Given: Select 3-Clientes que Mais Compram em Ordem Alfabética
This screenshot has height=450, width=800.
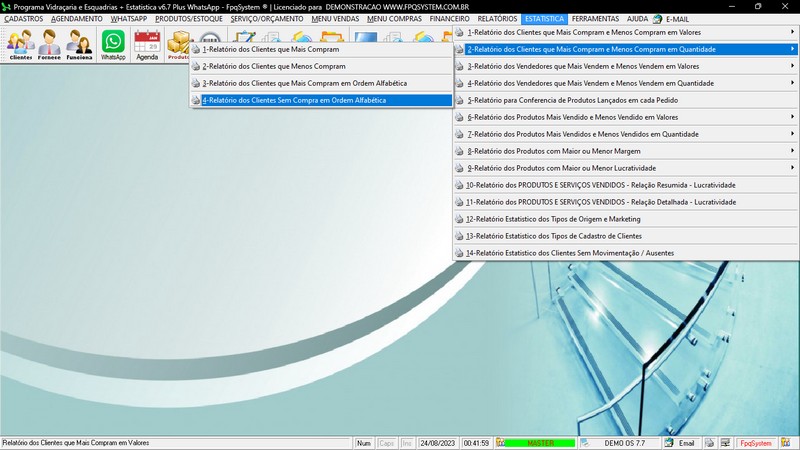Looking at the screenshot, I should pyautogui.click(x=321, y=83).
